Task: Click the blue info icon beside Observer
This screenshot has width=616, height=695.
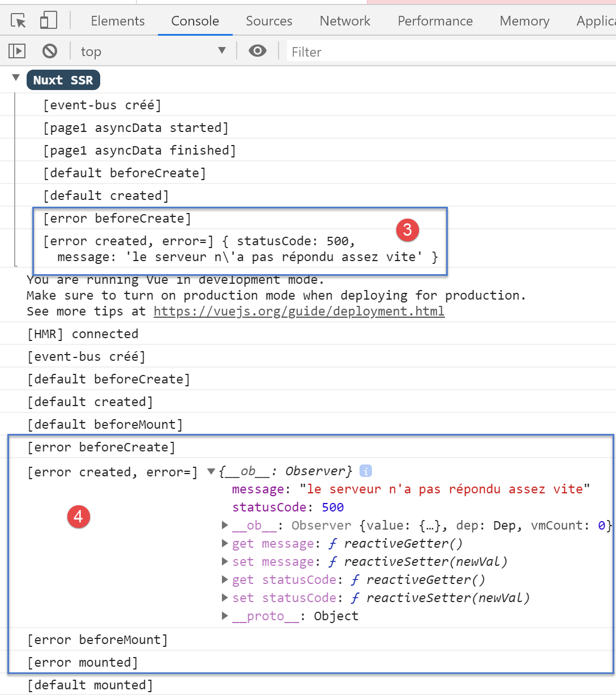Action: click(x=366, y=471)
